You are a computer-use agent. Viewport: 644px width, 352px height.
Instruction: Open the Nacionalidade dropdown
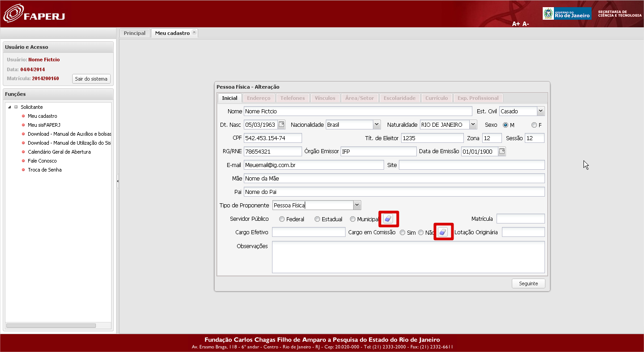pos(376,124)
